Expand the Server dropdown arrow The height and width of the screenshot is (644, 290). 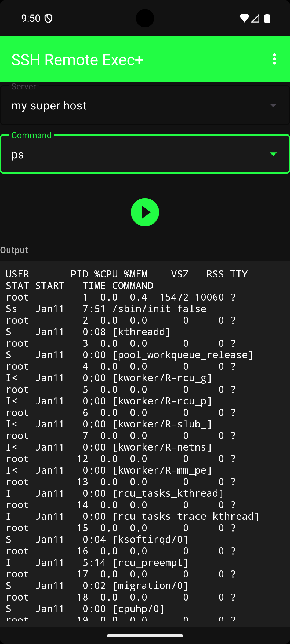click(x=273, y=105)
